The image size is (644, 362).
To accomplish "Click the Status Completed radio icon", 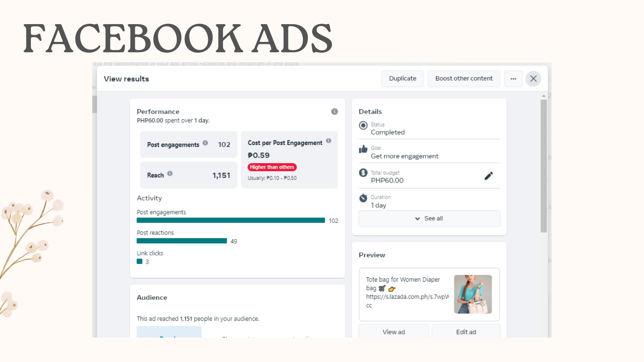I will point(363,125).
